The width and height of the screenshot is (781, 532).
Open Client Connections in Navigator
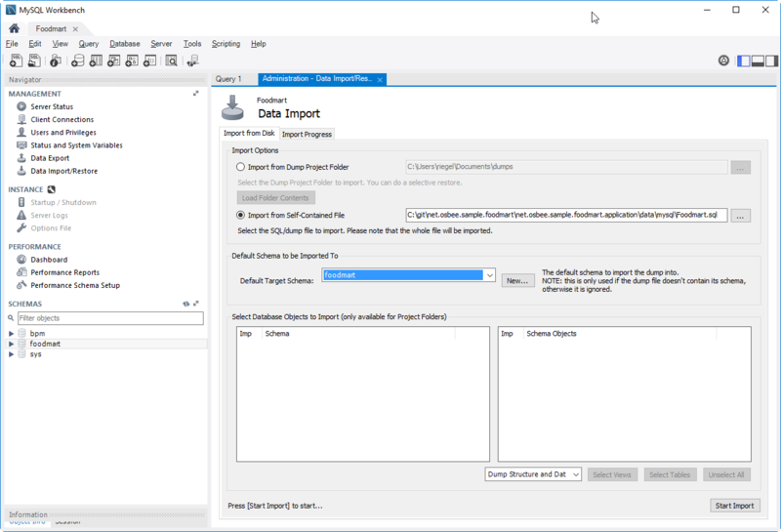pyautogui.click(x=62, y=119)
